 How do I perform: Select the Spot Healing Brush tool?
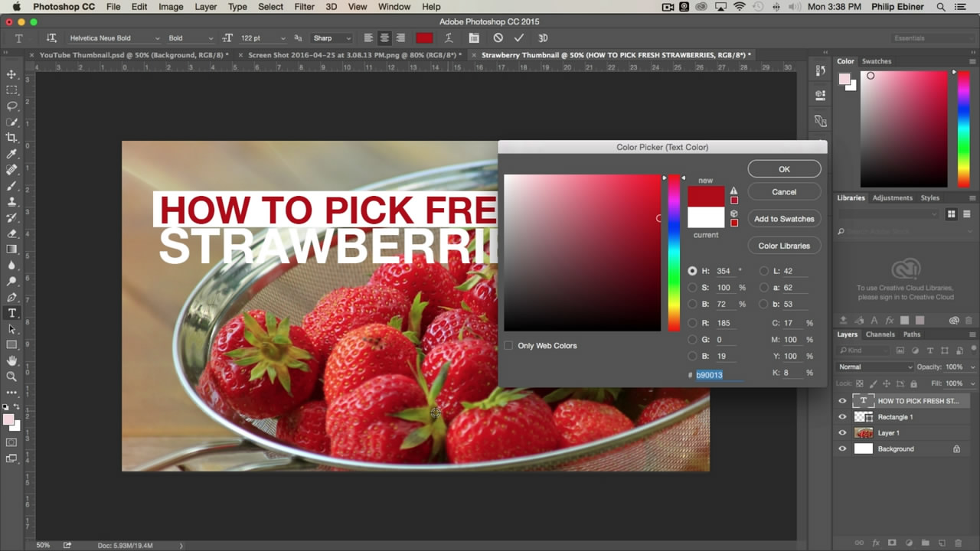[11, 170]
